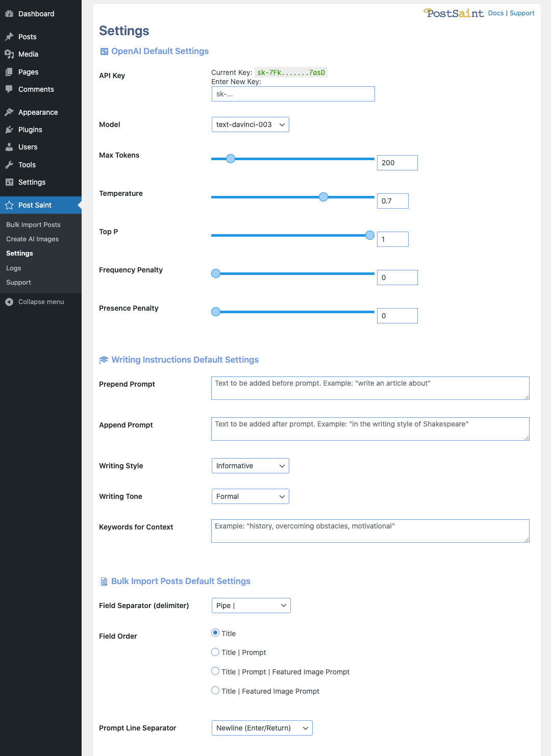Open the Posts menu
The image size is (551, 756).
tap(41, 37)
